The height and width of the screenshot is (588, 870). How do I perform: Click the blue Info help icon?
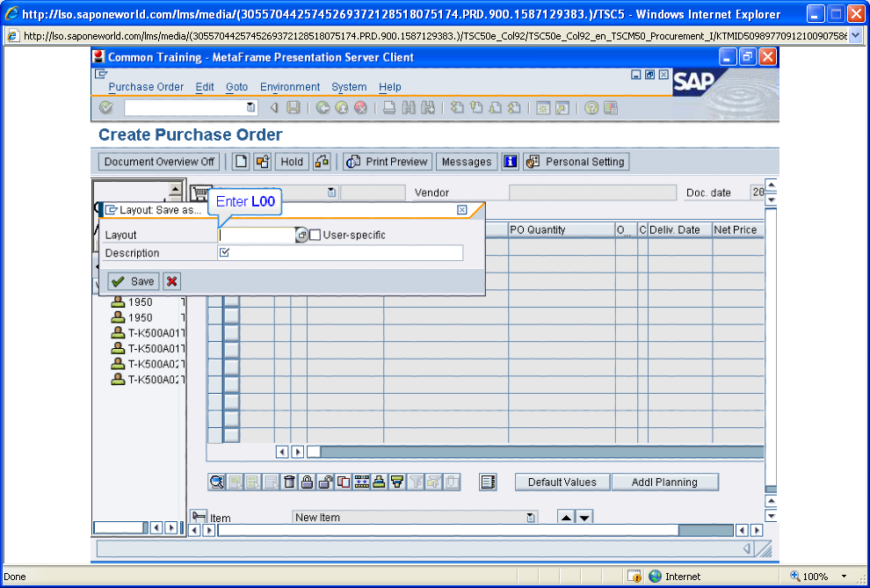pyautogui.click(x=510, y=162)
